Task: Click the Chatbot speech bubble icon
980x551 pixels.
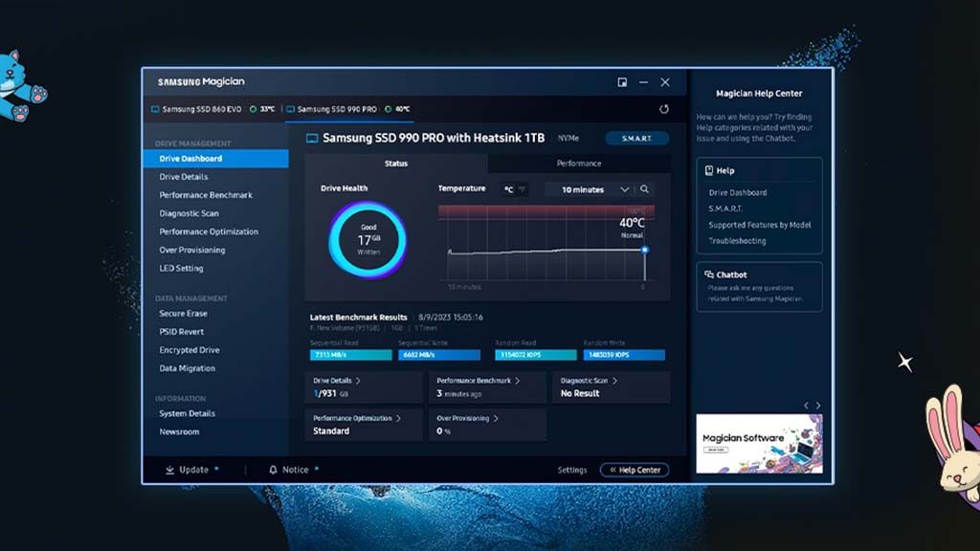Action: (x=709, y=275)
